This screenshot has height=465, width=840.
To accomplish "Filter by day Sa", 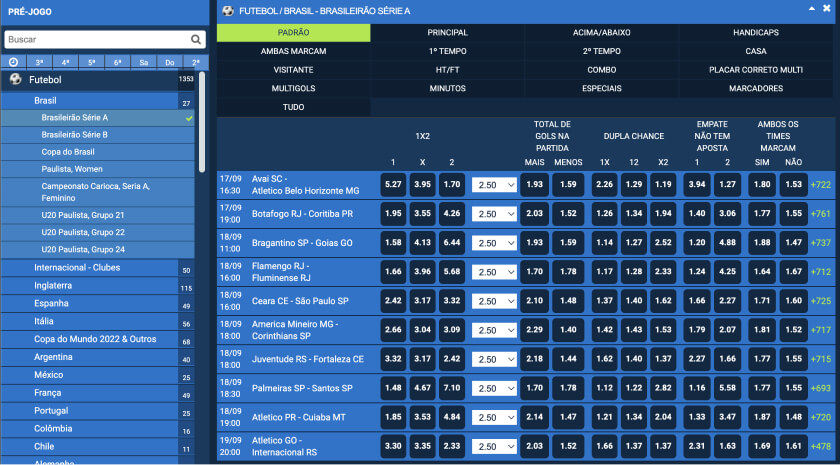I will click(x=144, y=62).
